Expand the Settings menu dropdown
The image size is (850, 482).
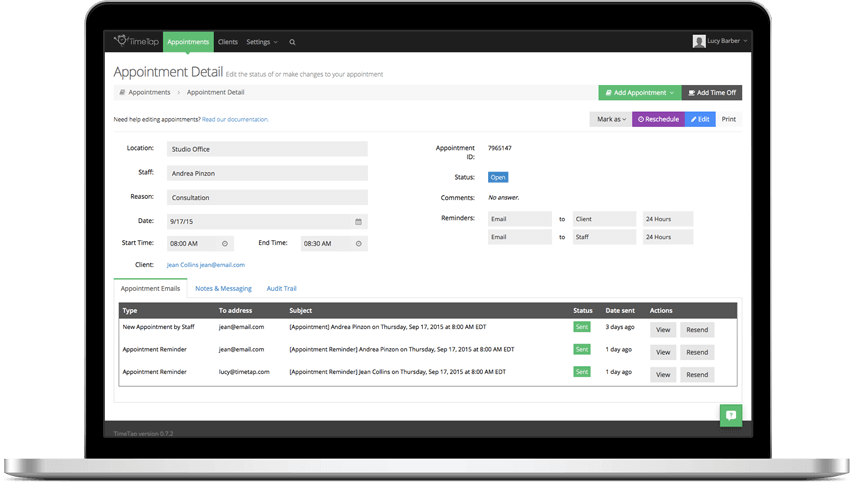(262, 42)
